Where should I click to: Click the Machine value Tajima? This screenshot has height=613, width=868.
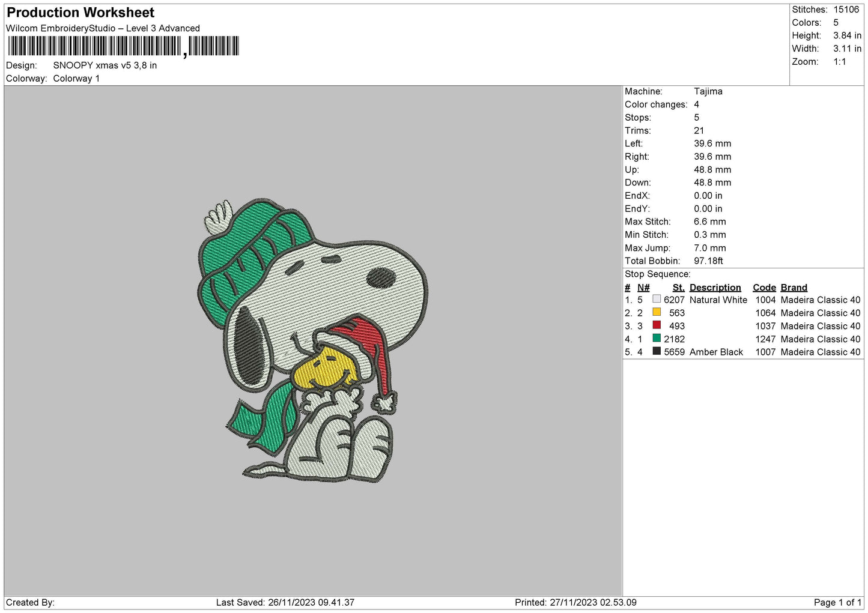tap(708, 91)
